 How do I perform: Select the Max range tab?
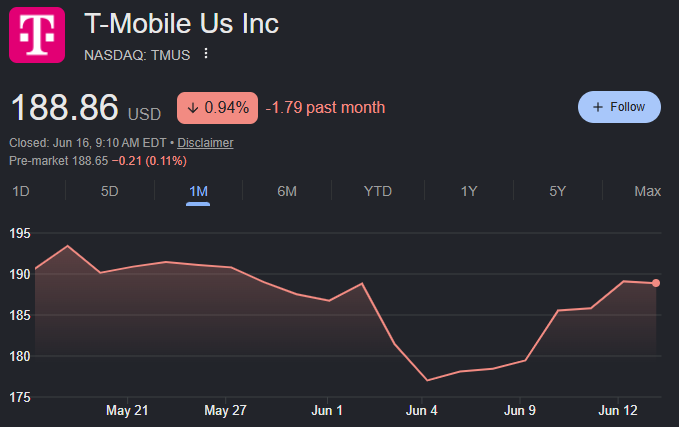pos(647,191)
